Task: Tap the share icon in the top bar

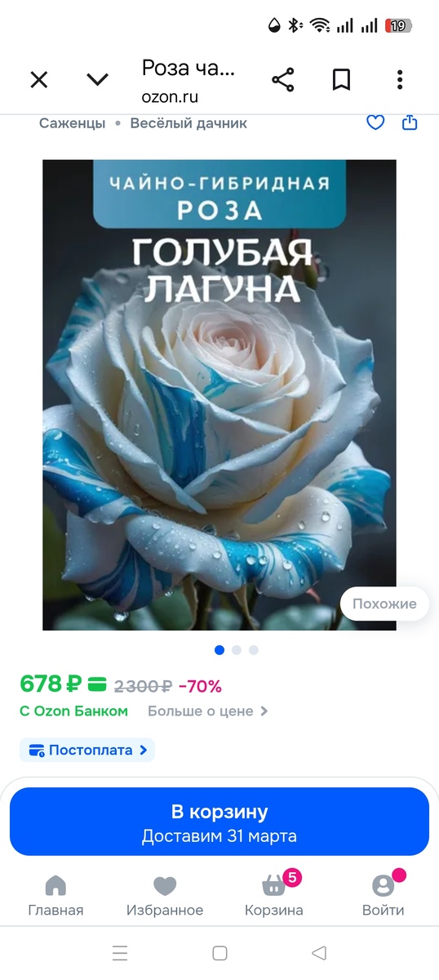Action: tap(282, 79)
